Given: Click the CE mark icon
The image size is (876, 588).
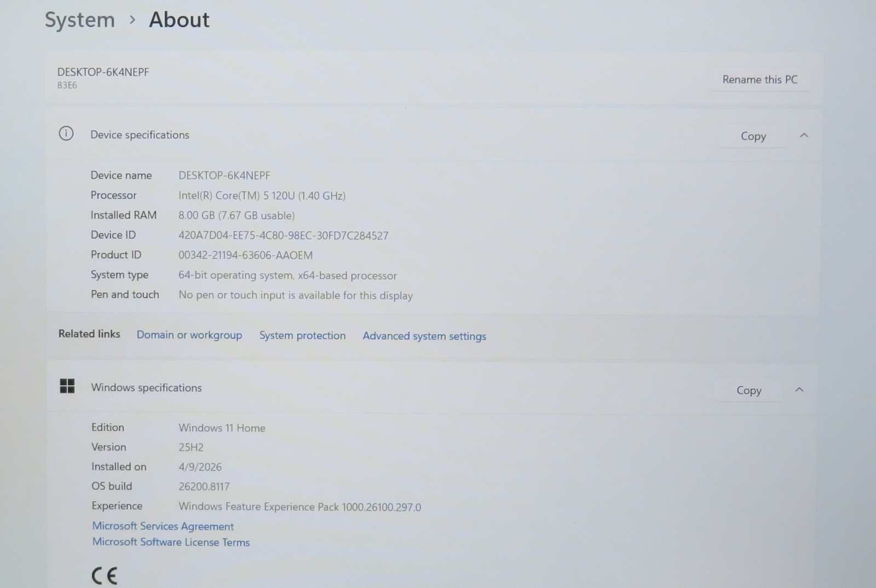Looking at the screenshot, I should 104,576.
